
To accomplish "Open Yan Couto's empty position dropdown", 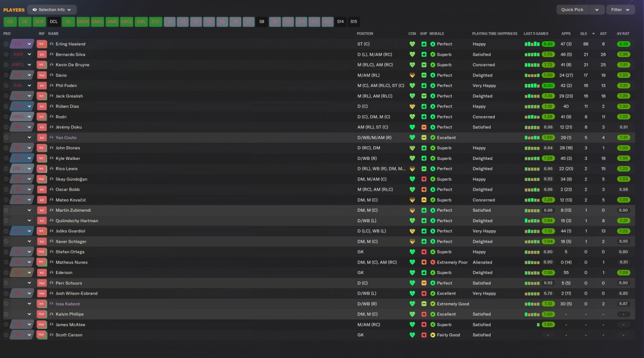I will click(22, 138).
